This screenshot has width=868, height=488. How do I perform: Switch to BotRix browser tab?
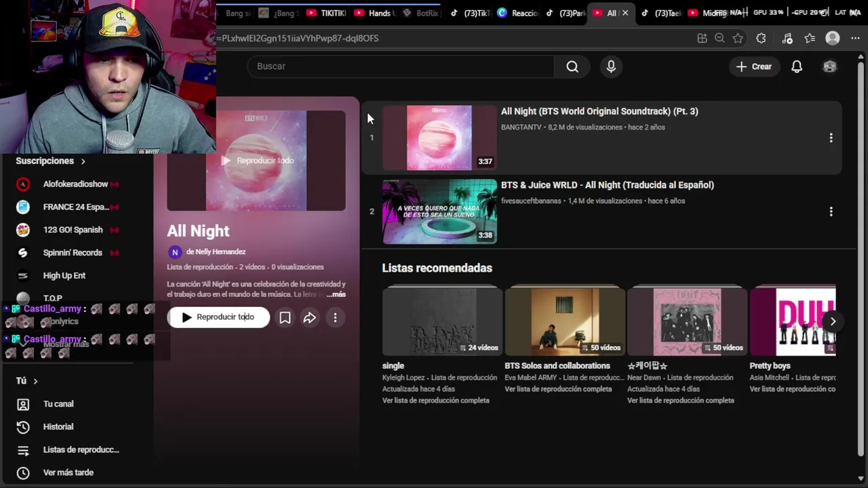click(421, 13)
